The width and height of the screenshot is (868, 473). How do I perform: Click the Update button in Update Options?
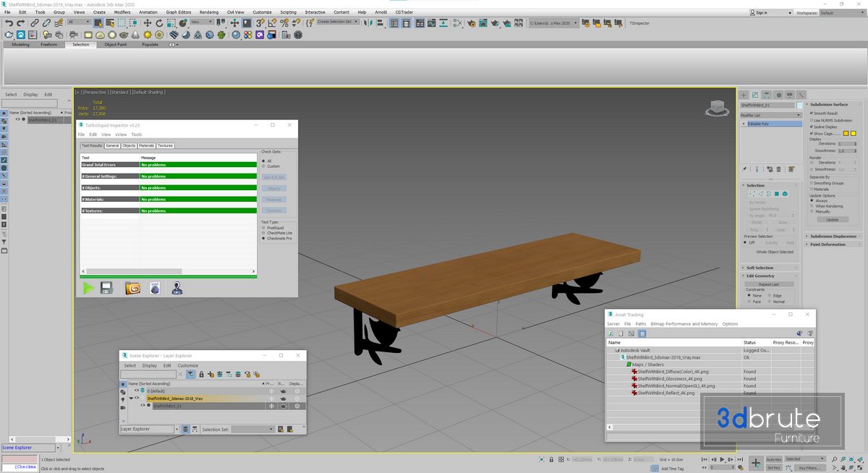833,219
